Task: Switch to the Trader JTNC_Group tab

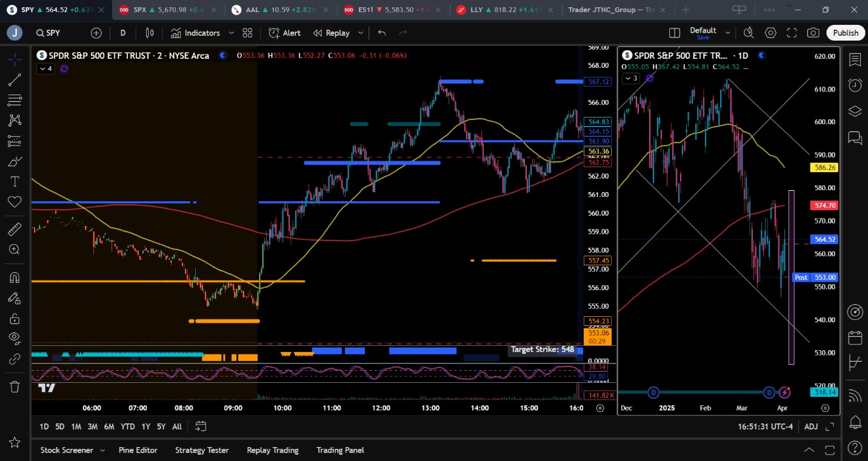Action: coord(618,10)
